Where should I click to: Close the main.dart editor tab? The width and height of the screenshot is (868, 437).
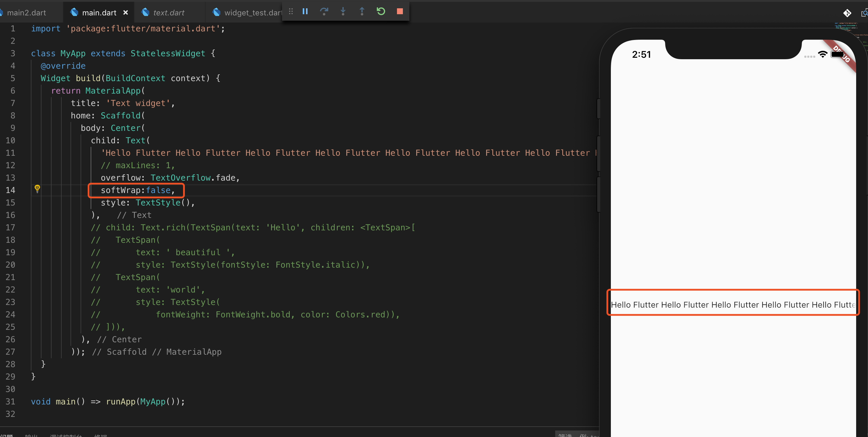pos(125,12)
